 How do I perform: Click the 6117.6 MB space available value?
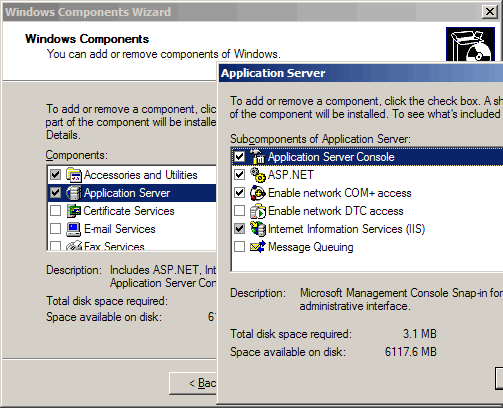click(411, 352)
